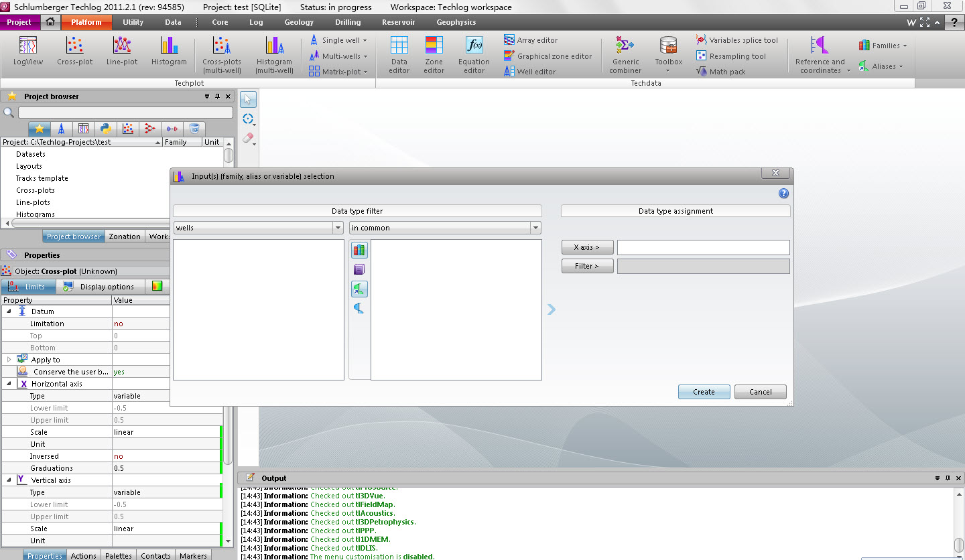Switch to the Utility ribbon tab
Screen dimensions: 965x560
(x=133, y=22)
